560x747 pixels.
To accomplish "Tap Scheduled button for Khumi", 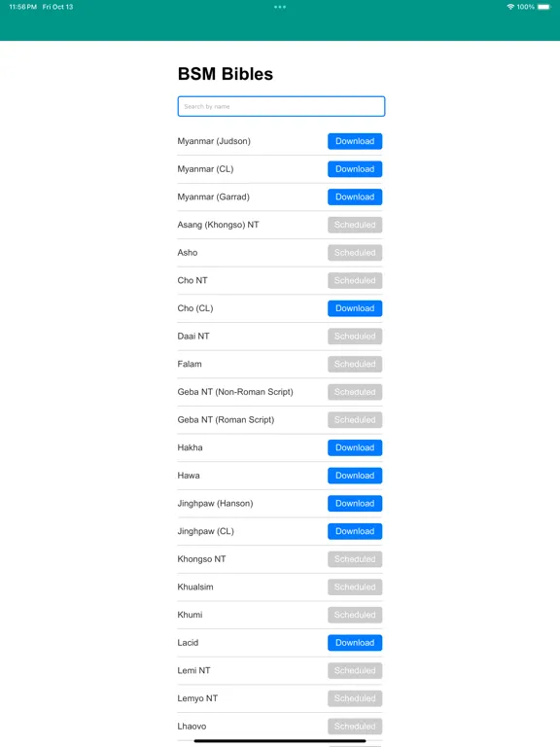I will [355, 615].
